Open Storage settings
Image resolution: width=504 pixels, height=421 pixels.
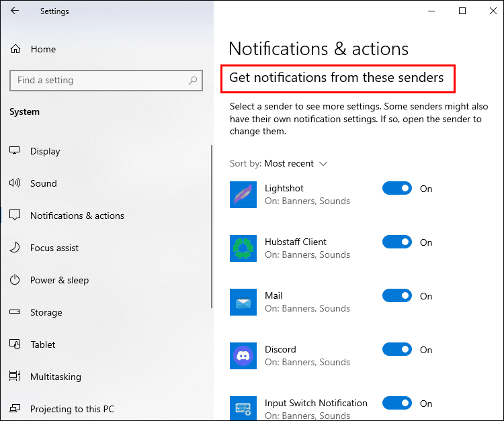(x=46, y=312)
